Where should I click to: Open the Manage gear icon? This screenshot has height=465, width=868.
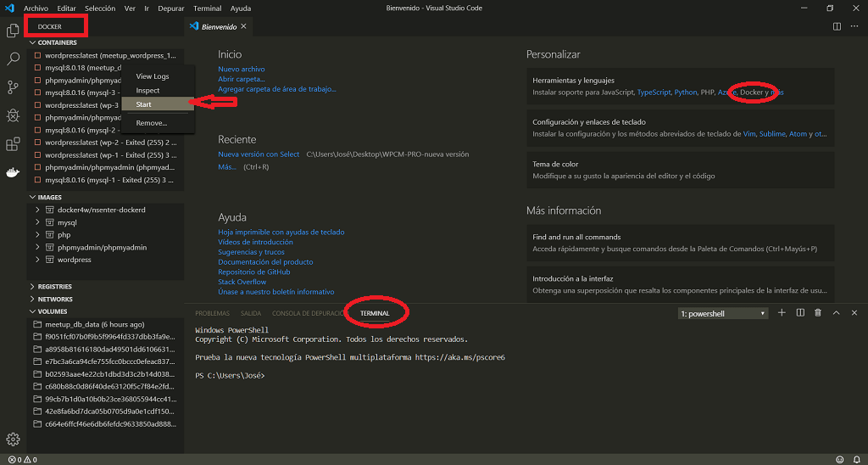coord(13,439)
